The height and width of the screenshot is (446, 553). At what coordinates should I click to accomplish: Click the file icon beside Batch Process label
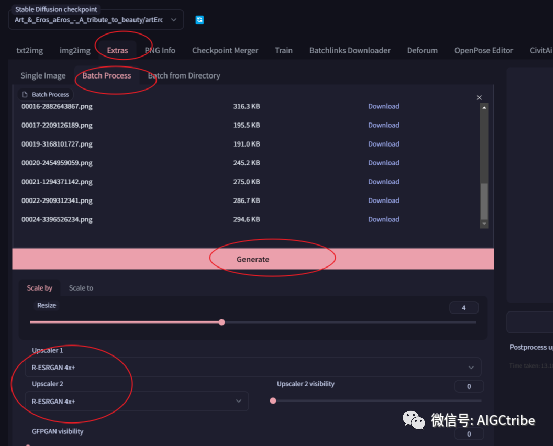(x=25, y=94)
